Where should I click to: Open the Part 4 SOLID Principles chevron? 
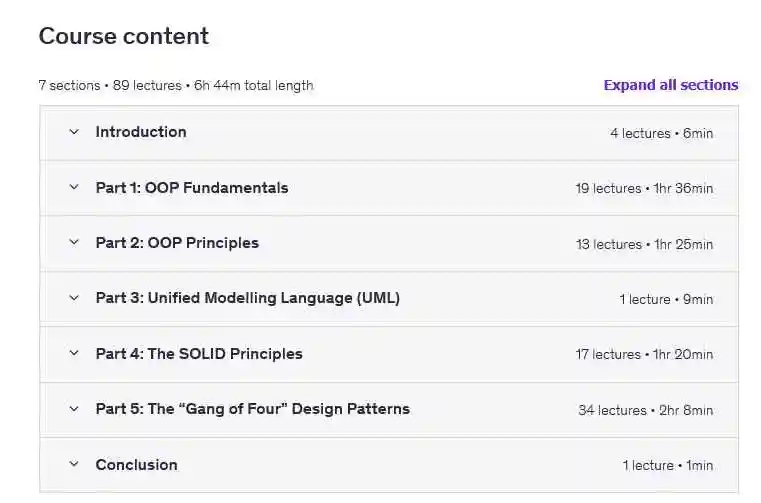73,353
